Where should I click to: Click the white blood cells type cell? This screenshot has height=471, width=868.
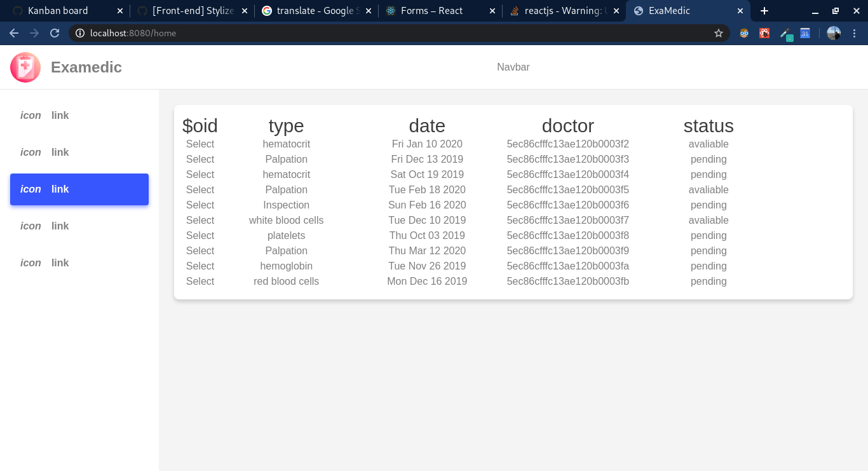(x=287, y=221)
